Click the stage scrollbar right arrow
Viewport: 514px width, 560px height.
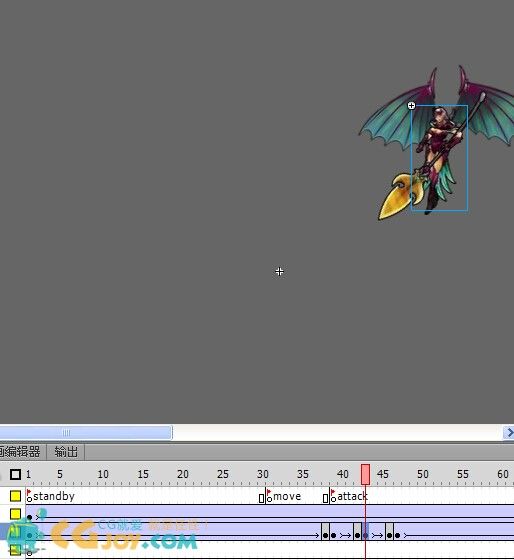tap(509, 433)
